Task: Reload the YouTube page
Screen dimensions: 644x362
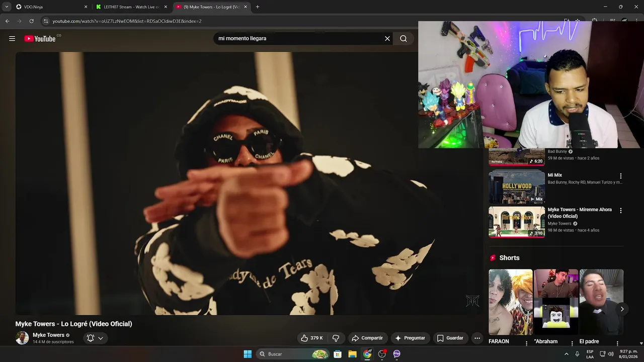Action: 31,21
